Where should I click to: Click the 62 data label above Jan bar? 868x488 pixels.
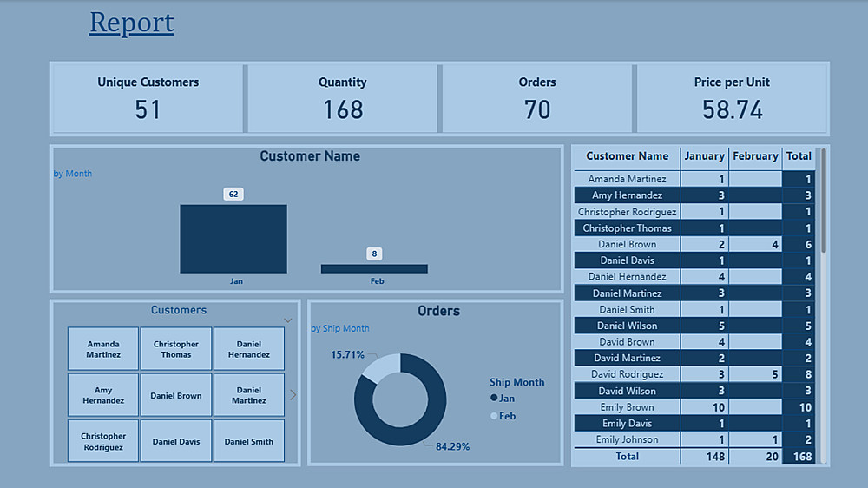[x=233, y=194]
